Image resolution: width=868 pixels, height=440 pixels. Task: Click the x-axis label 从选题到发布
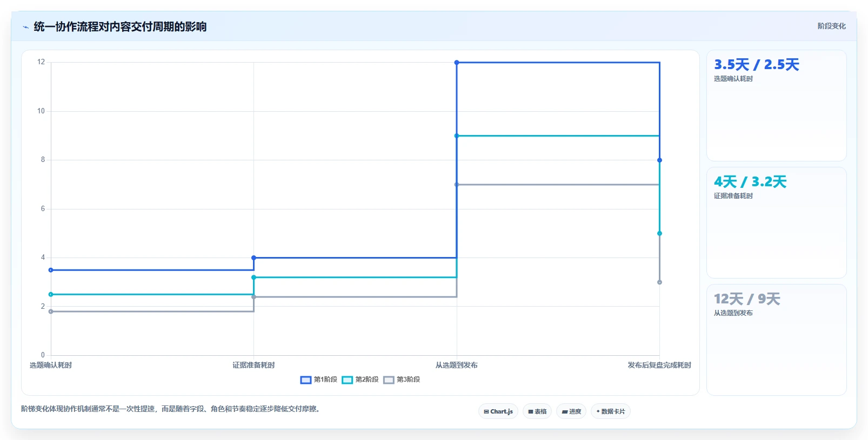(457, 365)
